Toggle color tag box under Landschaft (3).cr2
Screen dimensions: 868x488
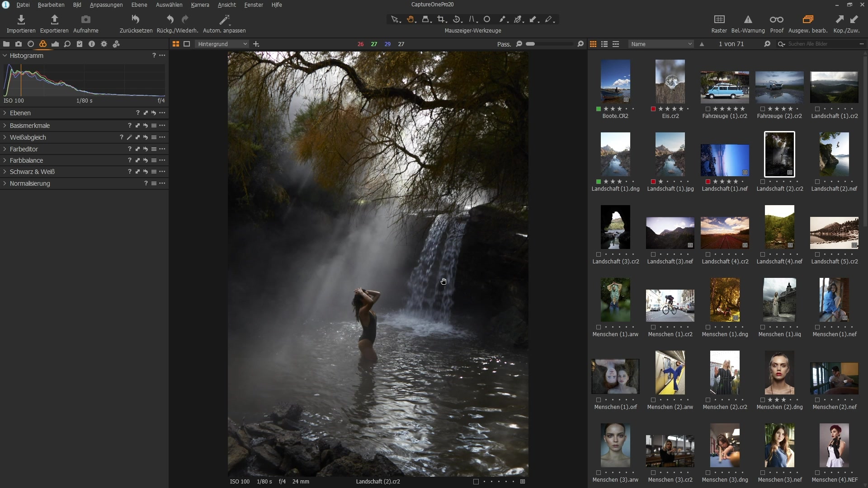[599, 254]
